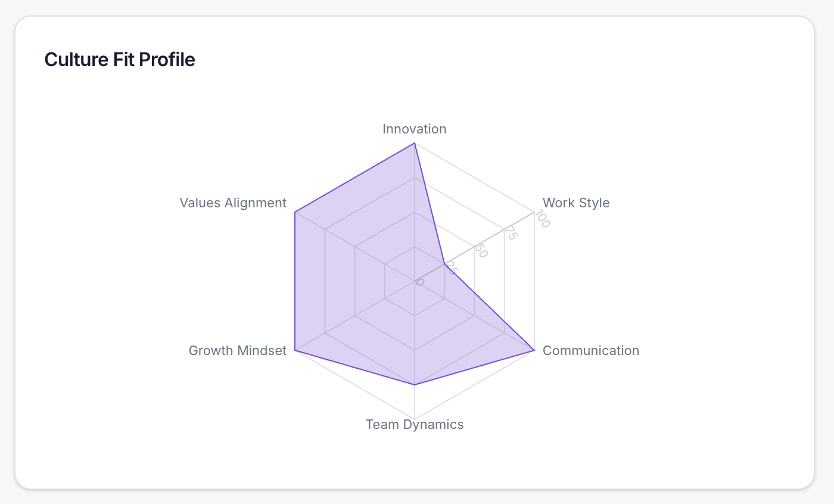Click the Work Style axis label
Image resolution: width=834 pixels, height=504 pixels.
coord(576,203)
